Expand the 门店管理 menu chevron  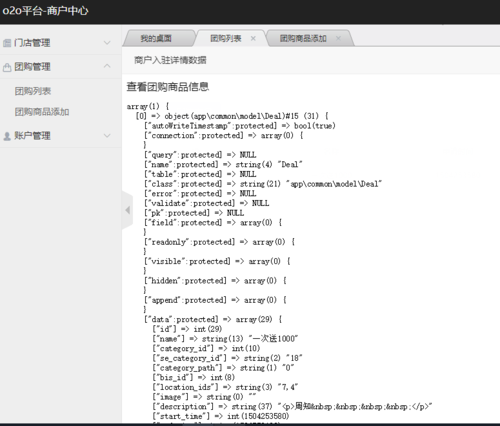pyautogui.click(x=107, y=43)
